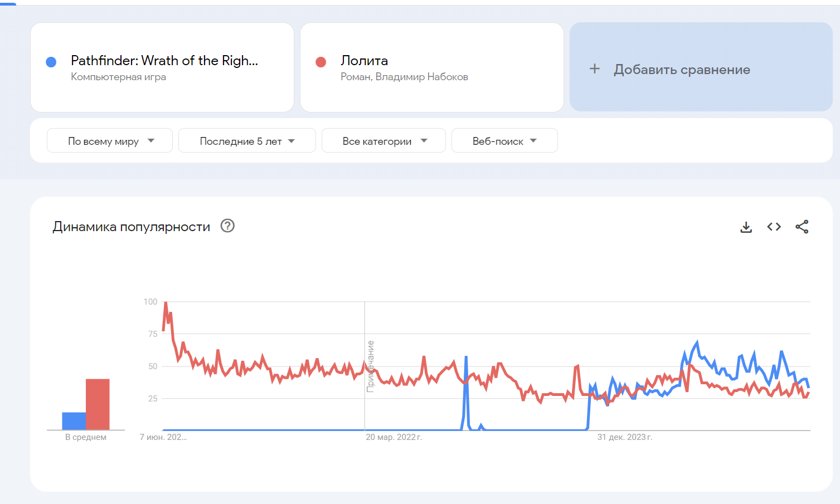
Task: Open help for Динамика популярности
Action: pos(227,226)
